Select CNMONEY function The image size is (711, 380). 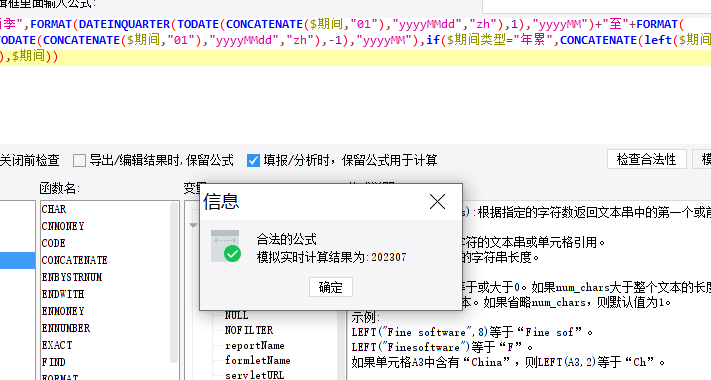click(63, 226)
